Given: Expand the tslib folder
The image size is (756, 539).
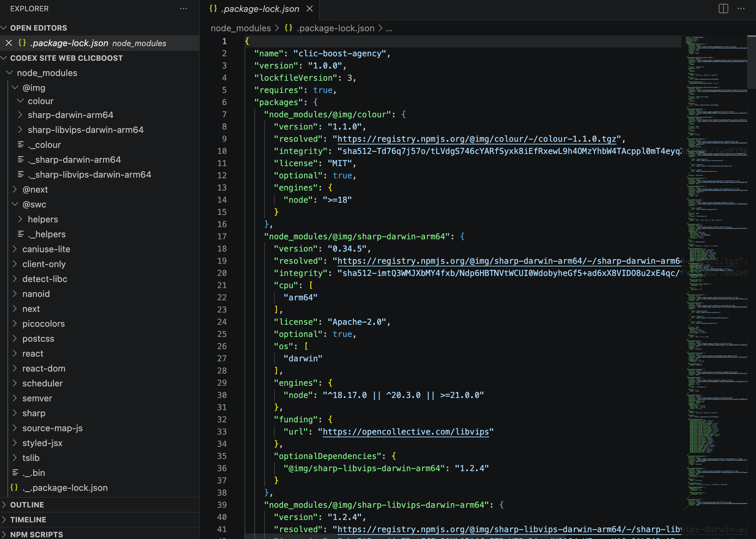Looking at the screenshot, I should (x=15, y=458).
